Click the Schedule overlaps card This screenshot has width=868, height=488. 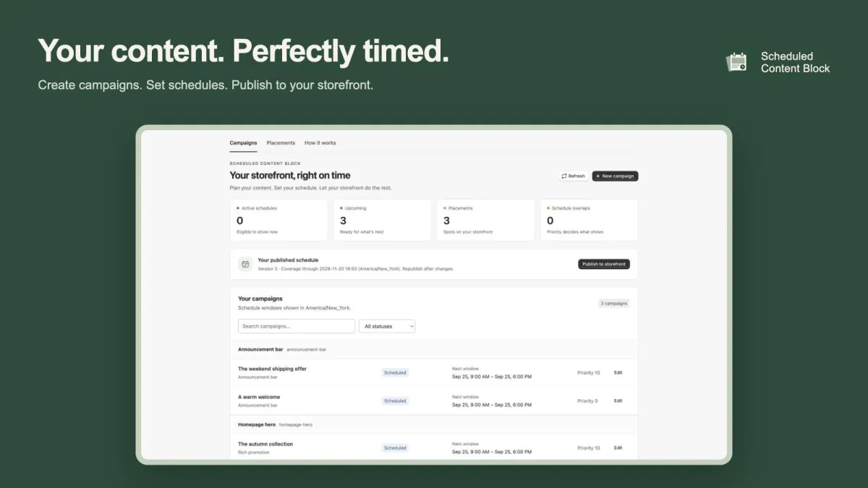pos(589,221)
